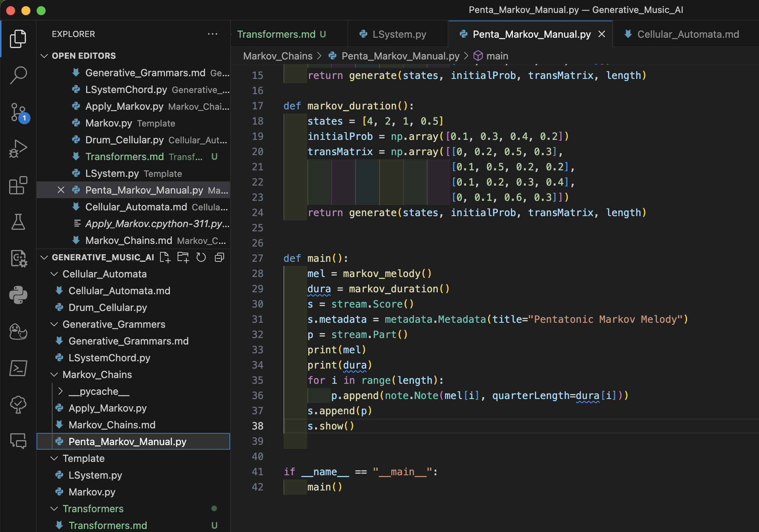Viewport: 759px width, 532px height.
Task: Open Transformers.md in the Transformers folder
Action: pyautogui.click(x=133, y=525)
